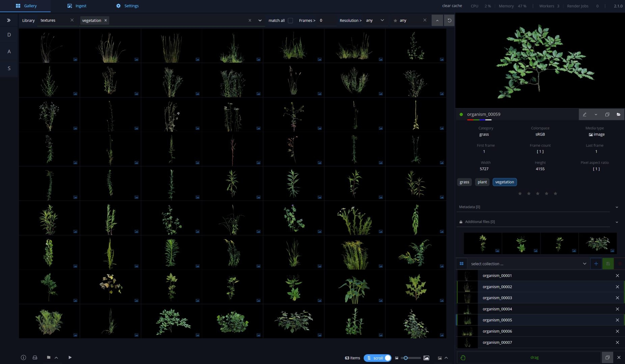Expand the Metadata section
This screenshot has height=364, width=625.
click(x=617, y=207)
